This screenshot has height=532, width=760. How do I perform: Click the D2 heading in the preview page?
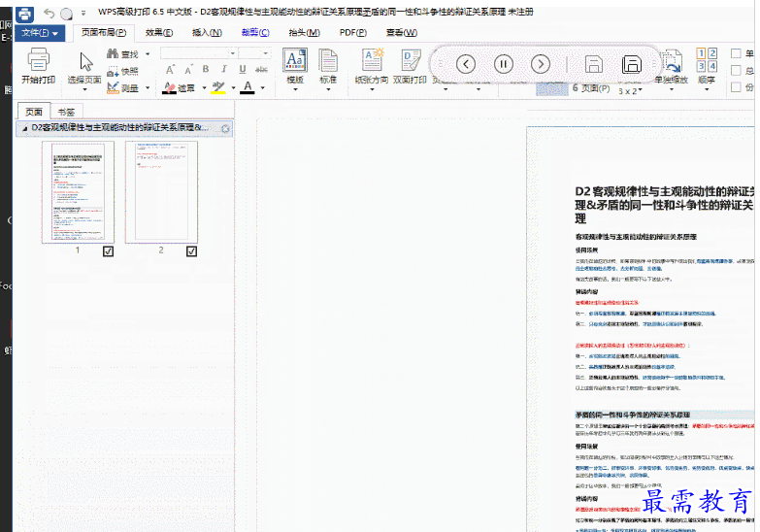[665, 205]
